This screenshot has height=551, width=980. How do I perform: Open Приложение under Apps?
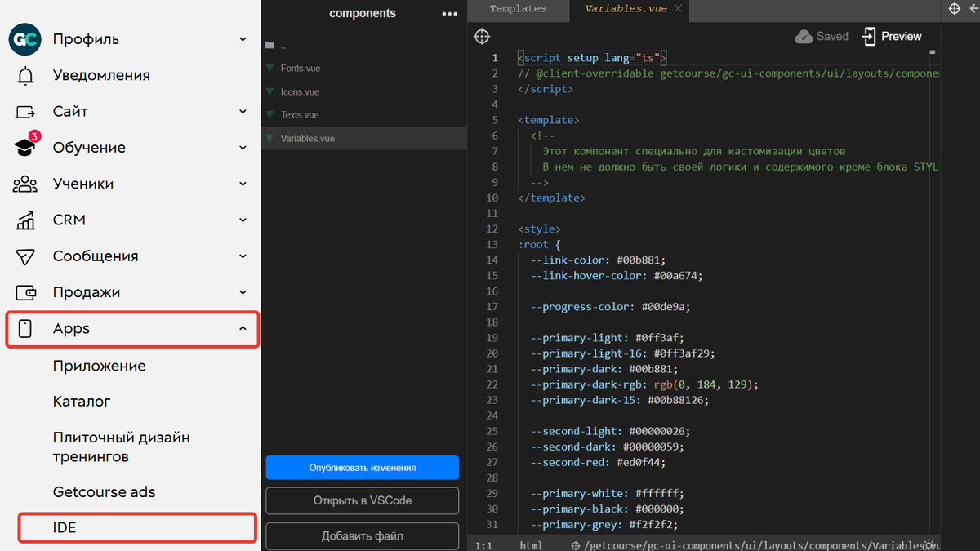point(100,366)
